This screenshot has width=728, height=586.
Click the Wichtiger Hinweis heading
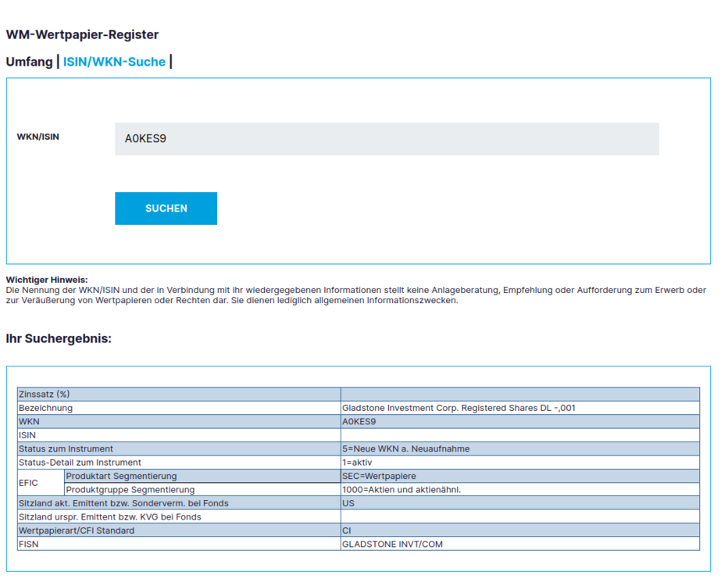click(x=46, y=280)
